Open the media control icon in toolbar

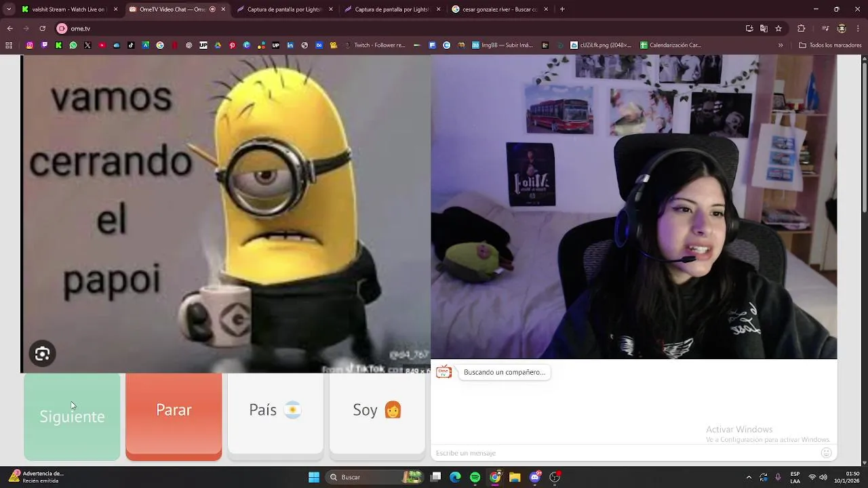(825, 28)
